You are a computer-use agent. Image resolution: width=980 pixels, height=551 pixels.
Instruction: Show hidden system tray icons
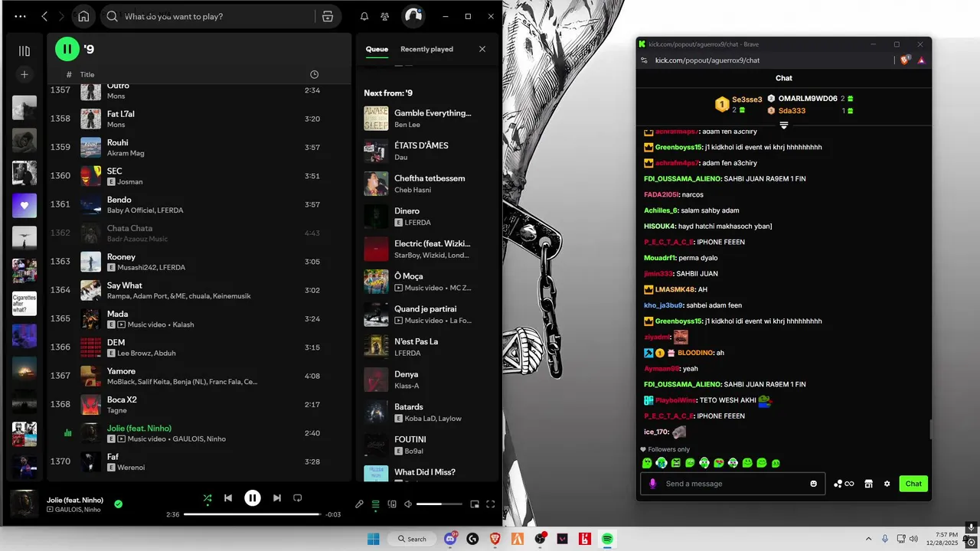tap(868, 539)
